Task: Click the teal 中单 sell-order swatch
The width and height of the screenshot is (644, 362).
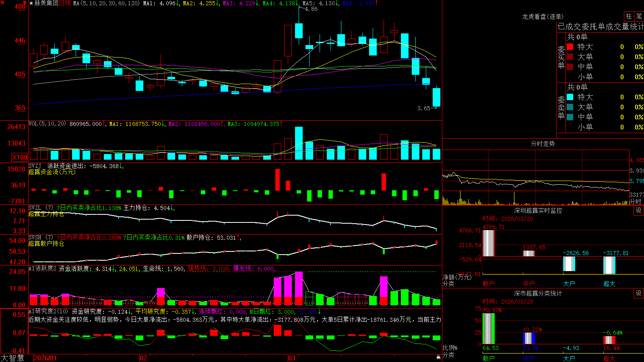Action: tap(570, 117)
